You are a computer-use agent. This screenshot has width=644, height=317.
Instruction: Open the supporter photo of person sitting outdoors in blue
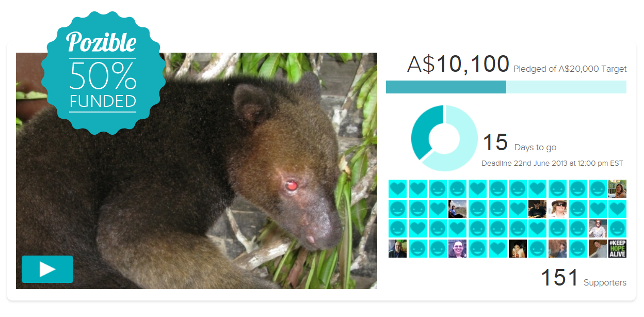tap(457, 209)
